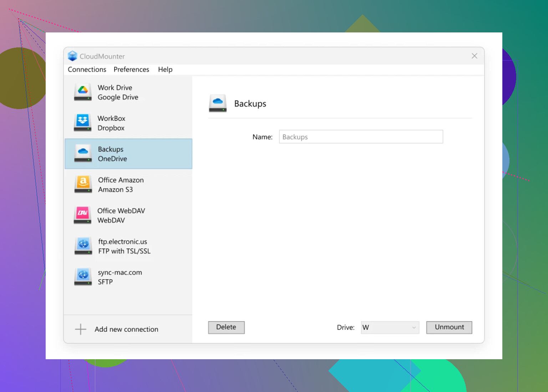This screenshot has height=392, width=548.
Task: Select the Office Amazon connection label
Action: 121,180
